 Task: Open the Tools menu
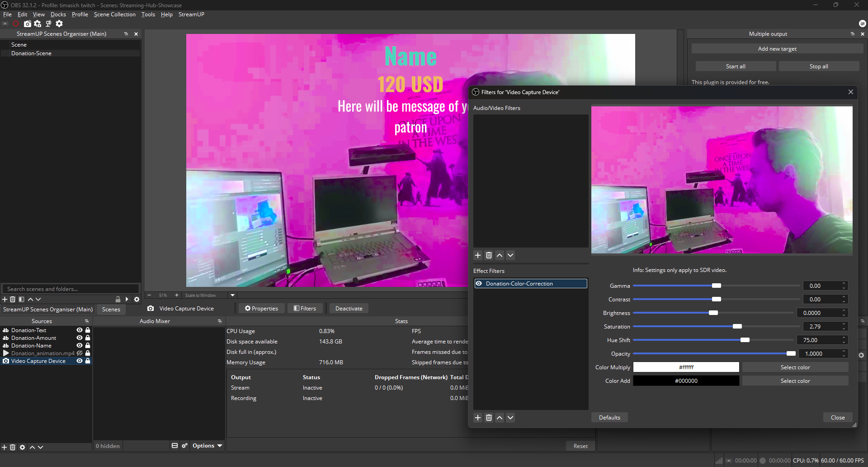[x=148, y=14]
